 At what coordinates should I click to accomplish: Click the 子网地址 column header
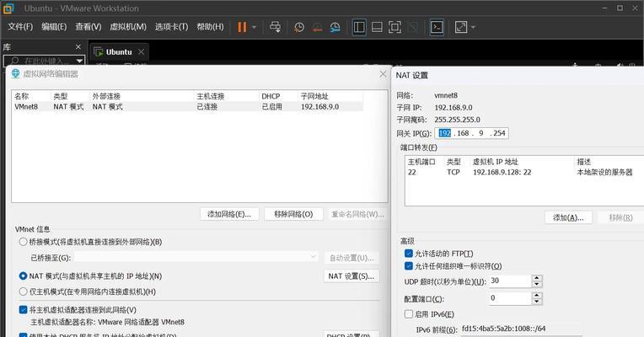pos(314,96)
